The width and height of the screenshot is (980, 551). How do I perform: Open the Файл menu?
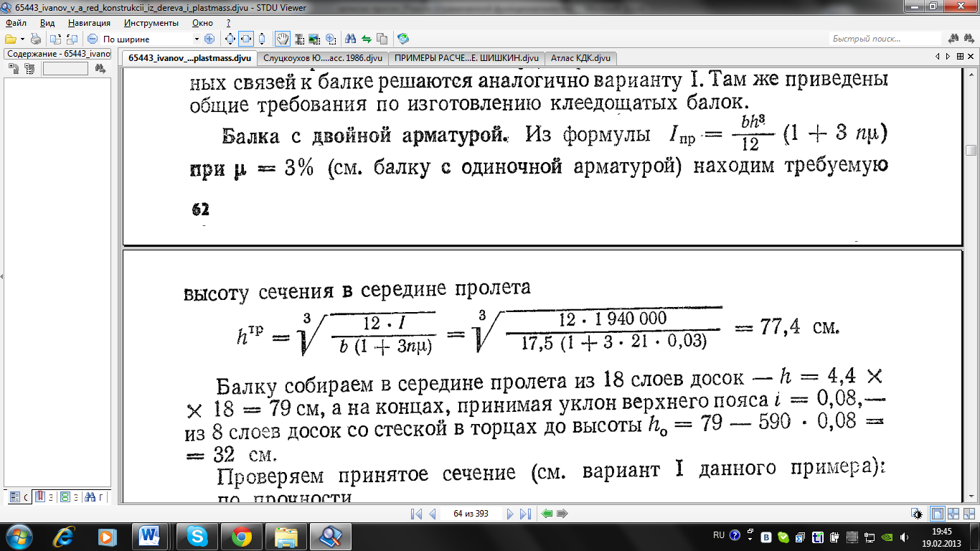(15, 23)
